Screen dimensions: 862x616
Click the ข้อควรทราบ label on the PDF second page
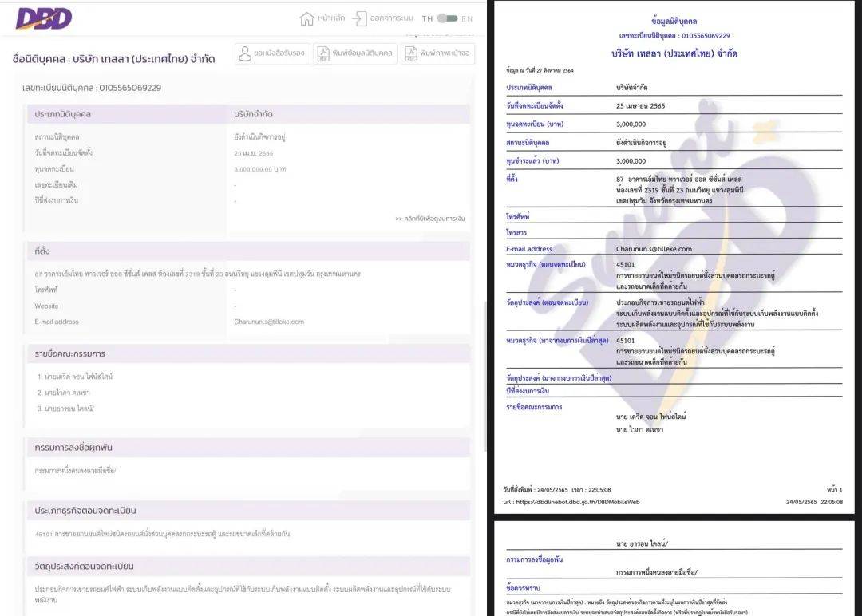(x=523, y=588)
